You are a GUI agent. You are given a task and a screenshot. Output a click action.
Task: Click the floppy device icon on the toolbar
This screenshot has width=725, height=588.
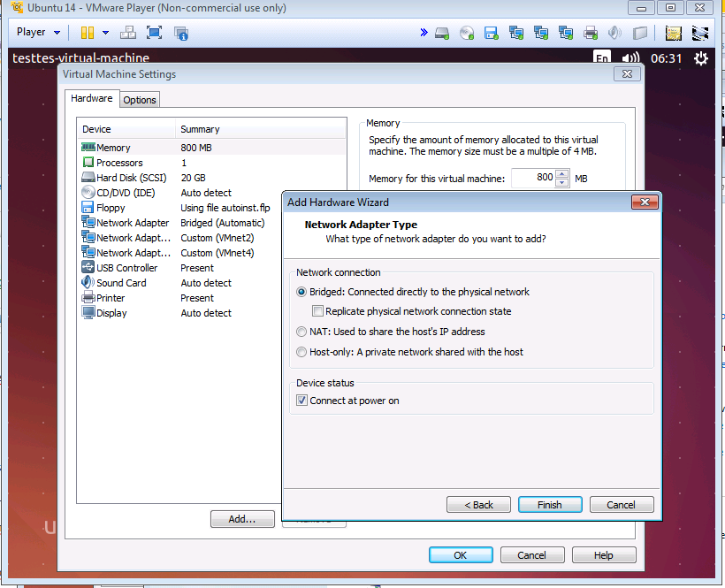tap(492, 32)
